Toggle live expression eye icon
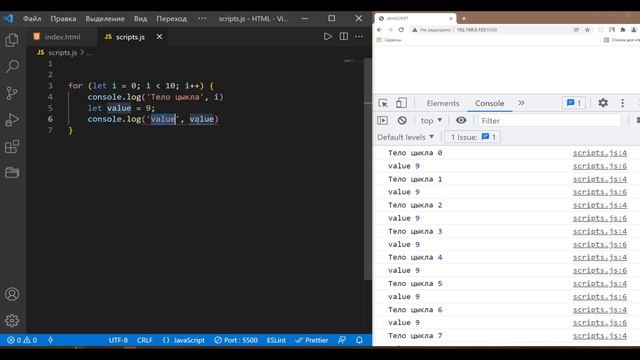This screenshot has width=640, height=360. point(461,120)
